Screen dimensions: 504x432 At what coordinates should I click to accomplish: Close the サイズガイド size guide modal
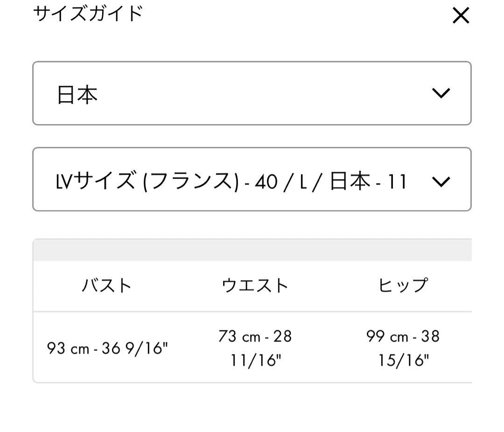(461, 15)
